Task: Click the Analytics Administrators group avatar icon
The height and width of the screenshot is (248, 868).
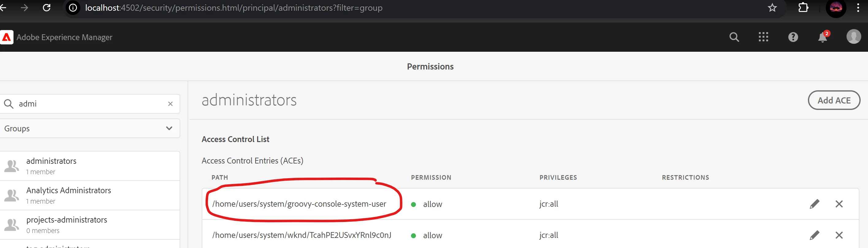Action: pos(12,196)
